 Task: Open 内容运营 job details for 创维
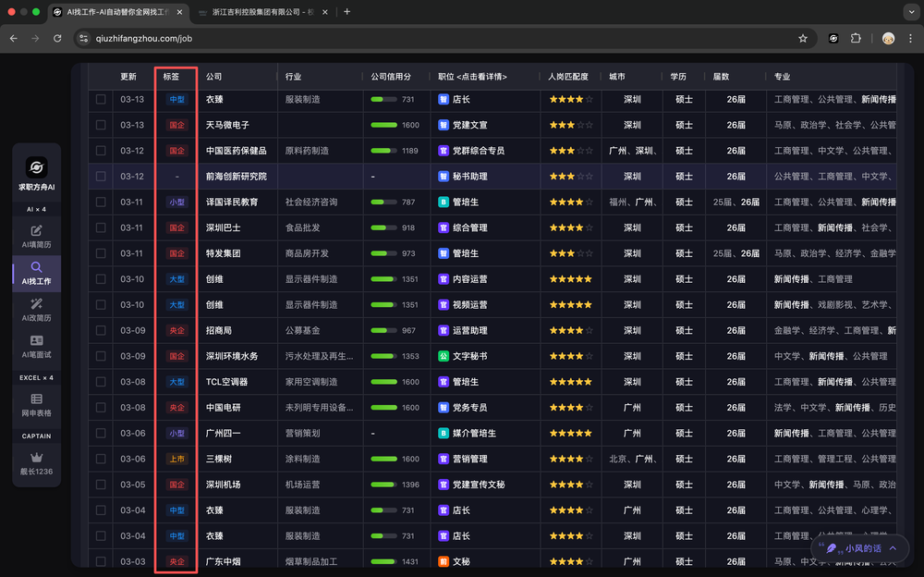[468, 279]
